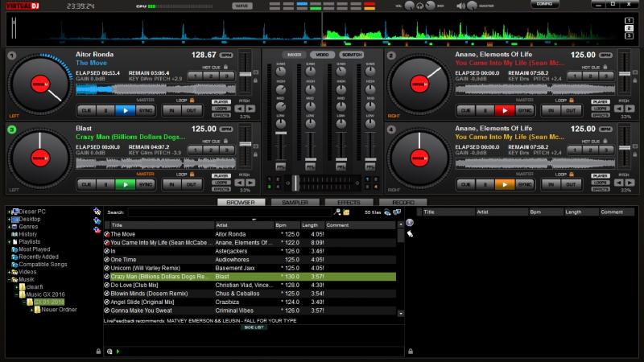
Task: Add filter folder icon beside Genres
Action: point(97,230)
